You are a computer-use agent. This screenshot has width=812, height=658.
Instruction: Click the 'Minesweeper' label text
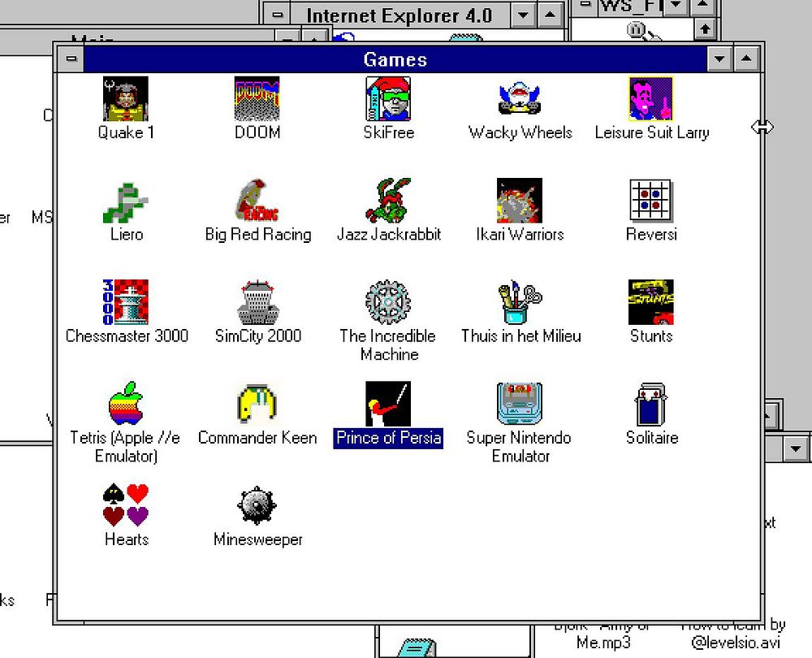click(x=258, y=539)
